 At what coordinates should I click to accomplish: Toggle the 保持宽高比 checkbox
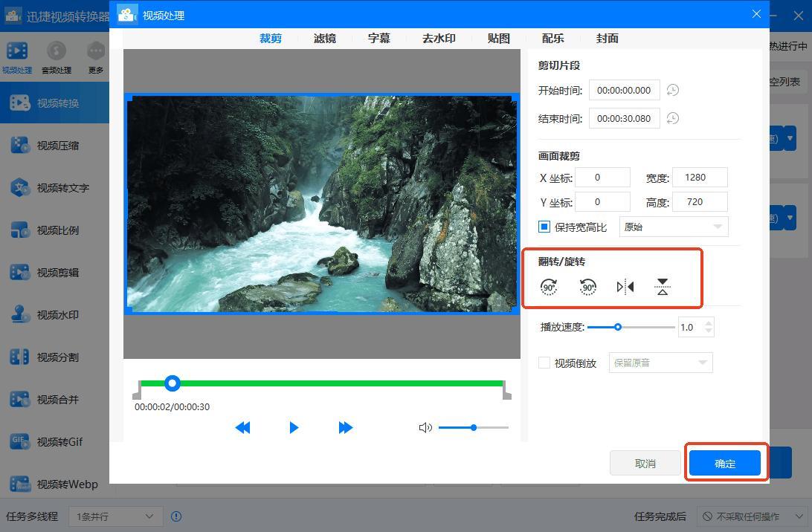pos(544,227)
